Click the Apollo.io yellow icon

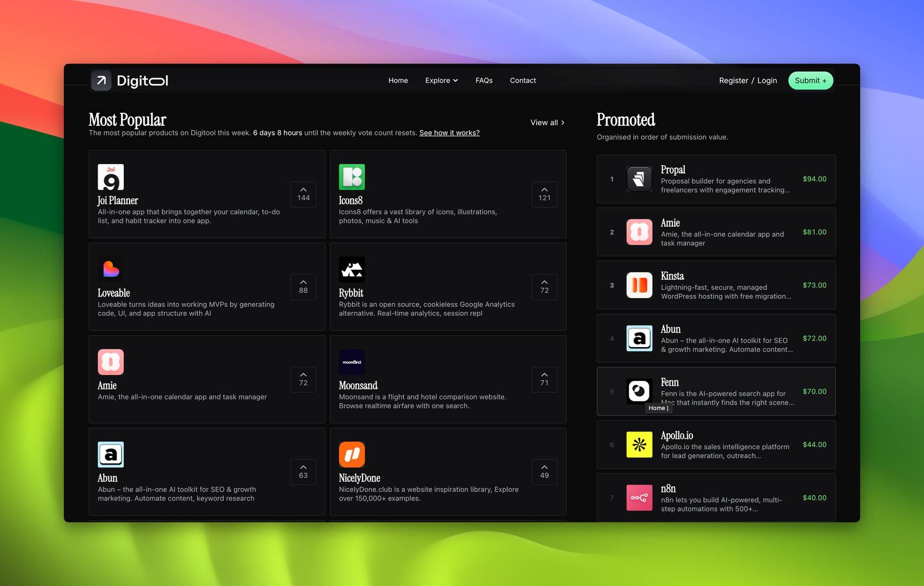click(639, 444)
